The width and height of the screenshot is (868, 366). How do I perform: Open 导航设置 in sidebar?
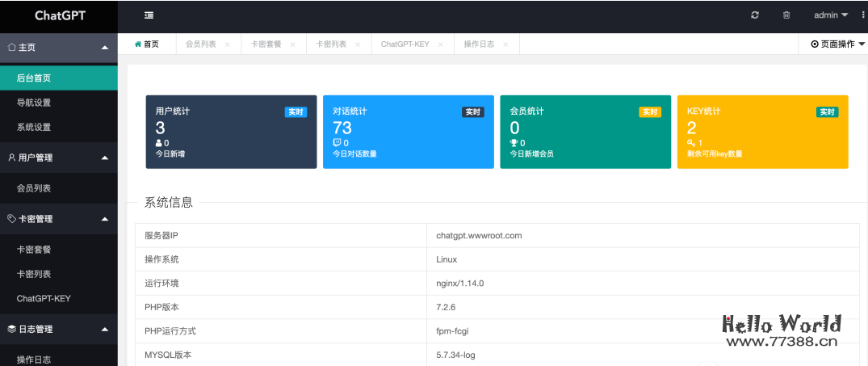coord(59,103)
